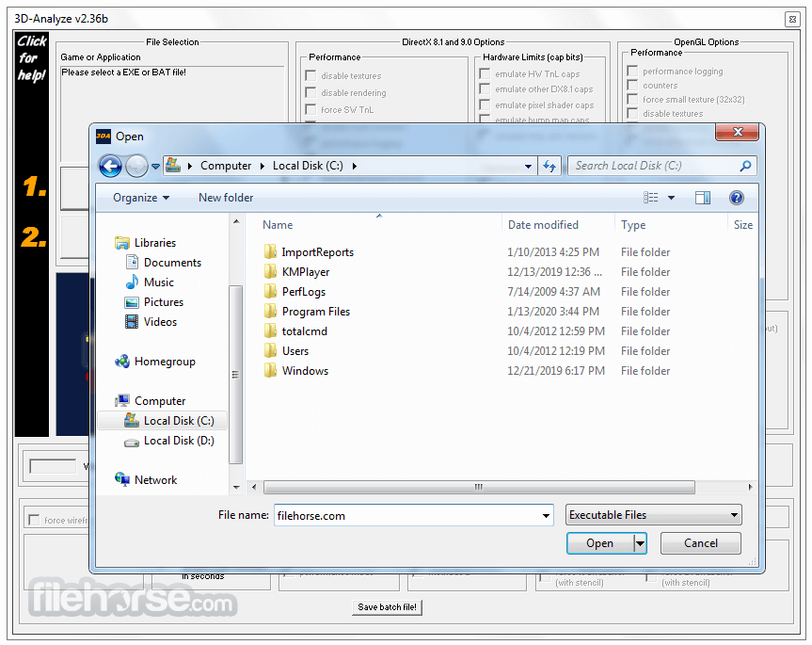Viewport: 812px width, 645px height.
Task: Select the Program Files folder icon
Action: 270,311
